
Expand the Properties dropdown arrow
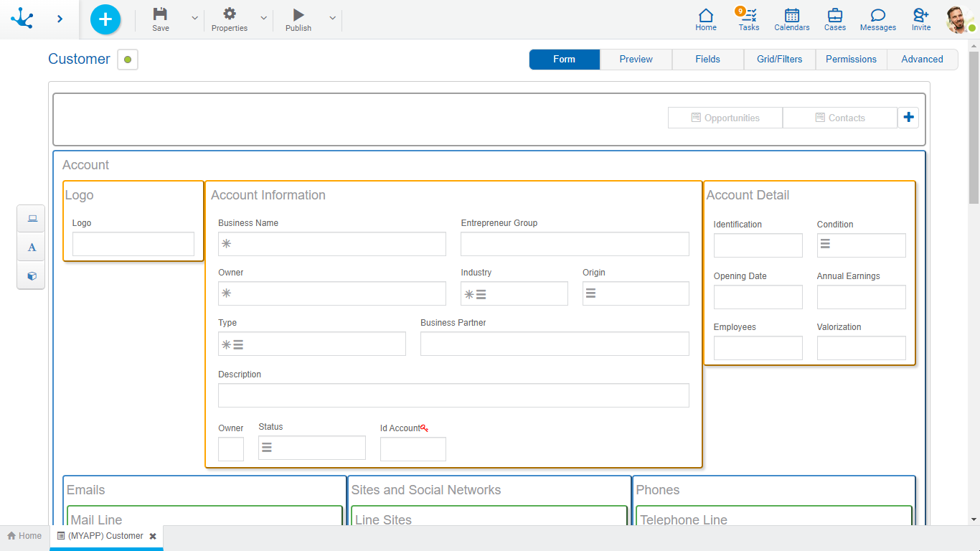point(263,19)
